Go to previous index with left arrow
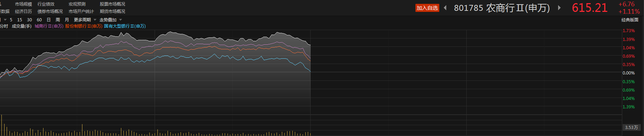 pyautogui.click(x=445, y=8)
